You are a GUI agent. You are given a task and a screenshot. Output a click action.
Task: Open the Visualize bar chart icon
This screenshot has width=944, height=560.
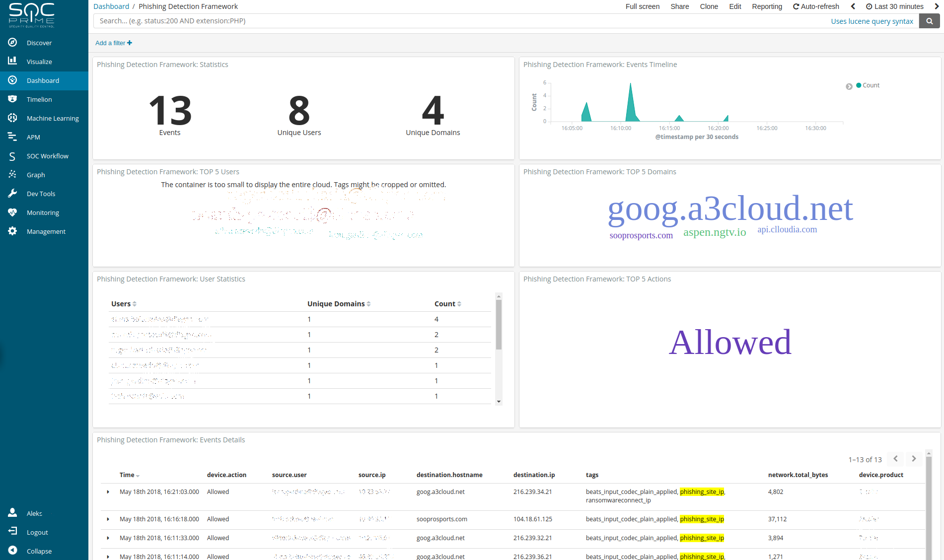tap(12, 61)
